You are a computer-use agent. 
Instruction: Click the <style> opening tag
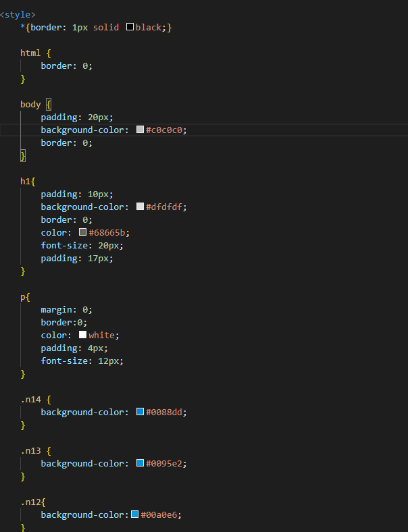pos(18,15)
